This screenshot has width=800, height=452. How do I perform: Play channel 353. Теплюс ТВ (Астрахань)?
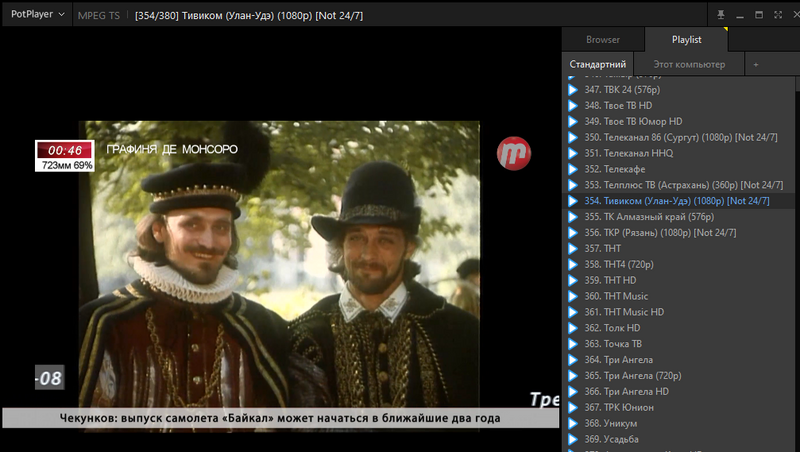click(x=680, y=185)
